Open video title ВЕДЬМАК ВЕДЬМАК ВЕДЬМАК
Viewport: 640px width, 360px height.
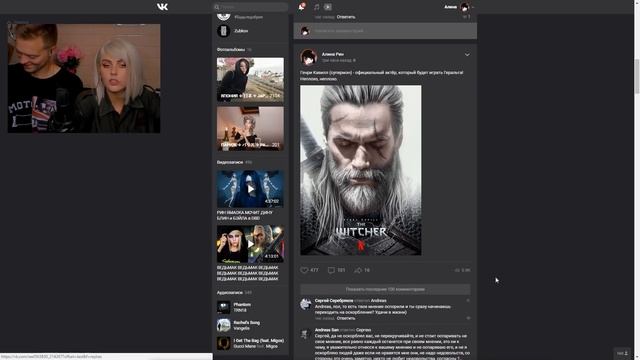point(247,273)
